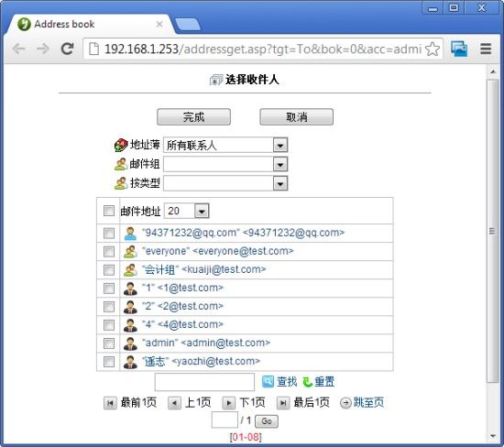Expand the page size 20 dropdown
Screen dimensions: 504x447
202,211
